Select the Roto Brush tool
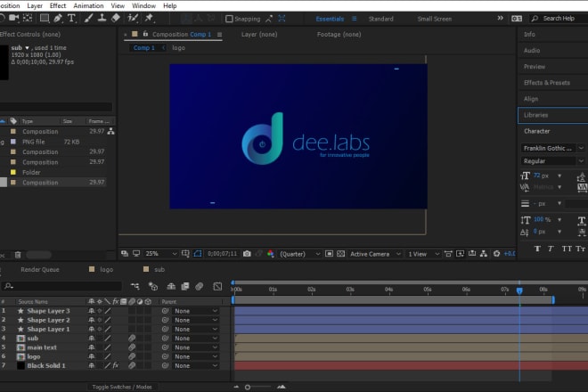Image resolution: width=588 pixels, height=392 pixels. (x=133, y=18)
